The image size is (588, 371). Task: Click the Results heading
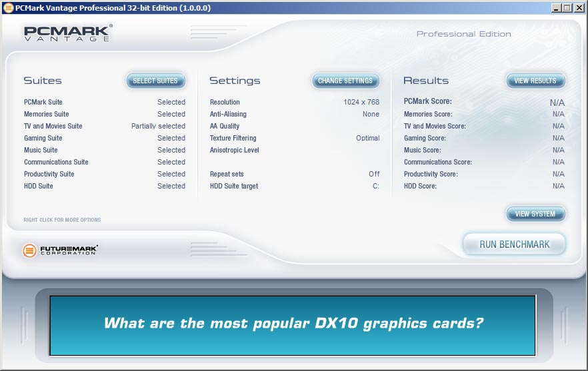pyautogui.click(x=426, y=81)
